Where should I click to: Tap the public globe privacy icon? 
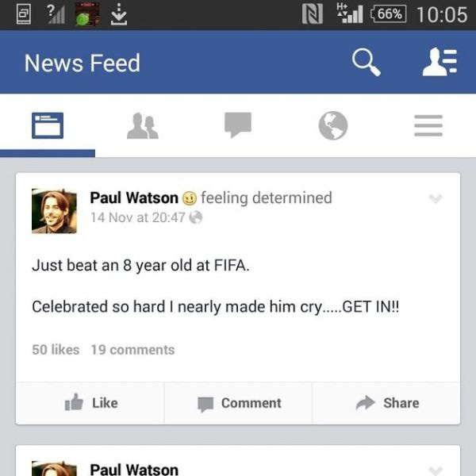pos(195,217)
